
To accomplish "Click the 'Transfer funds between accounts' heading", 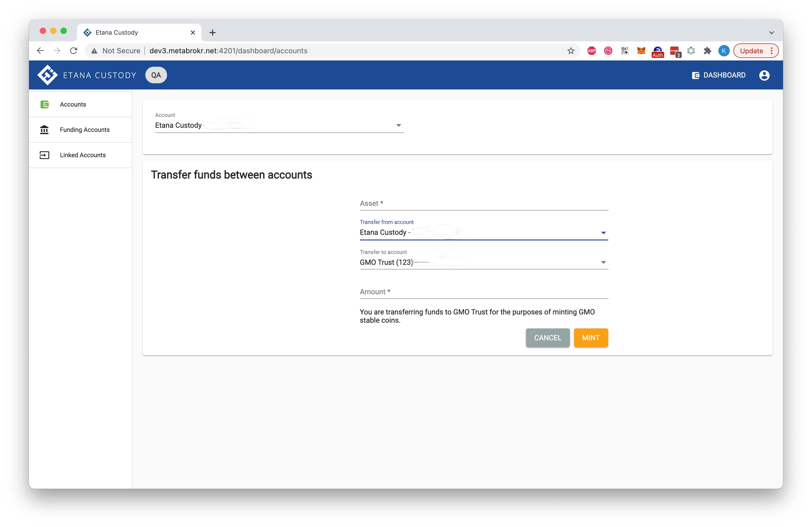I will coord(231,175).
